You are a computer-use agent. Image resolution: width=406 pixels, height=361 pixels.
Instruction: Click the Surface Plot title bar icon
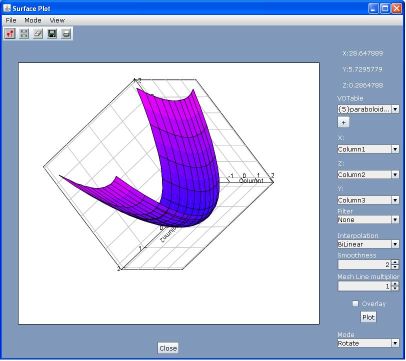click(7, 8)
